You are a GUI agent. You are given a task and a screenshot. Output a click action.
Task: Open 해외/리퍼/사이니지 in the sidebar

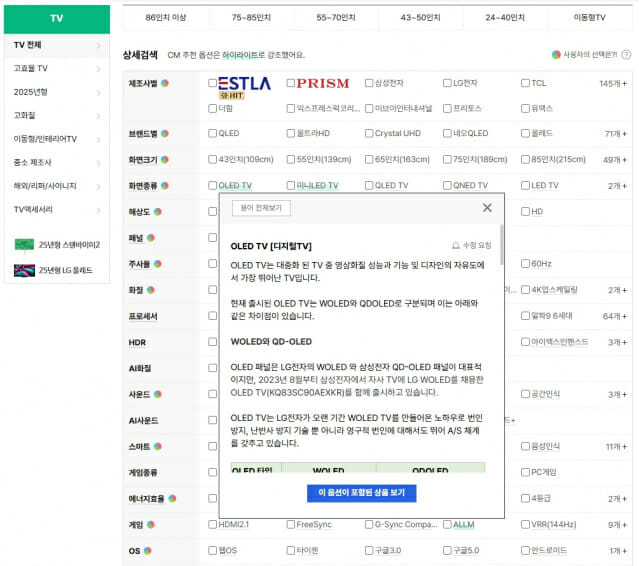[x=57, y=186]
